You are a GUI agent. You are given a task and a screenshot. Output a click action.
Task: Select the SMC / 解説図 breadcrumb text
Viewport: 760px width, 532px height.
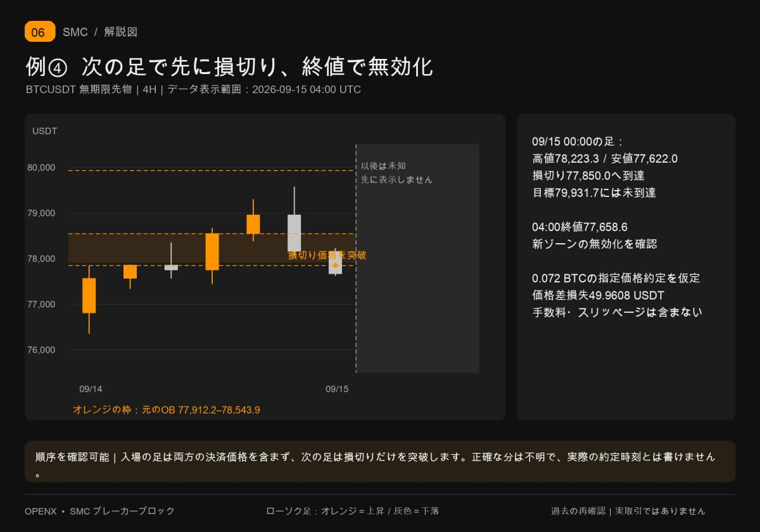[x=100, y=32]
